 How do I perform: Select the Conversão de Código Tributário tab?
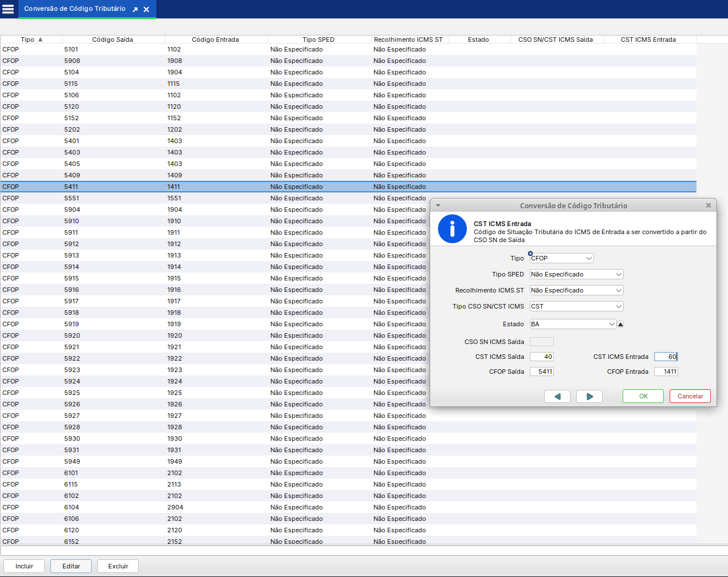[x=74, y=9]
